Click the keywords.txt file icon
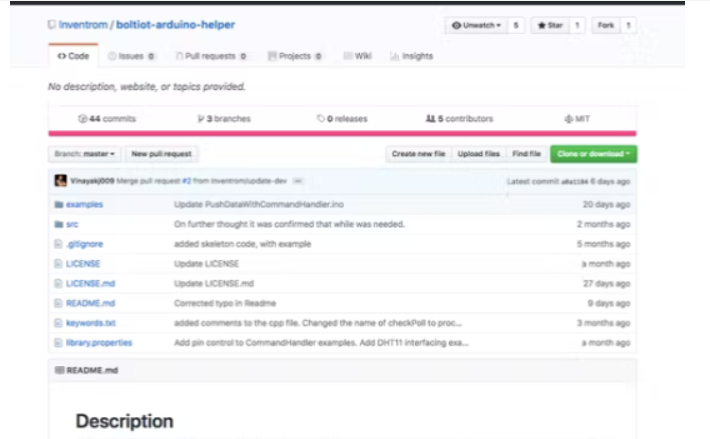Viewport: 710px width, 439px height. tap(58, 323)
